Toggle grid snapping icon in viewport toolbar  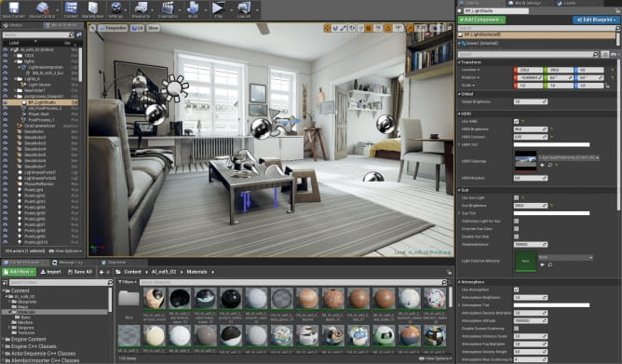pyautogui.click(x=369, y=28)
